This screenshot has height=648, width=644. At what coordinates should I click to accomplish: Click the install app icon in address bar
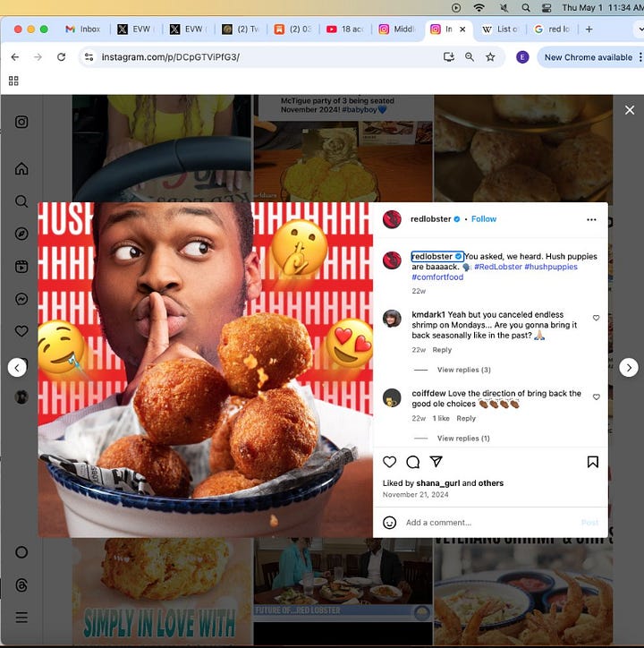tap(449, 57)
